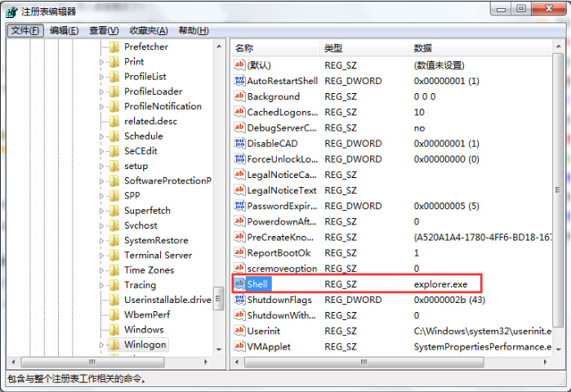Click the tree pane horizontal scrollbar
Screen dimensions: 571x392
[114, 362]
